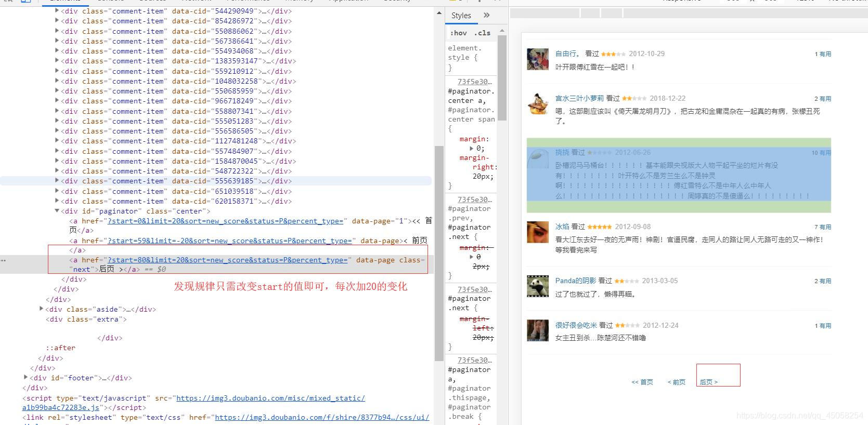
Task: Expand comment-item div with data-cid 555639185
Action: (57, 181)
